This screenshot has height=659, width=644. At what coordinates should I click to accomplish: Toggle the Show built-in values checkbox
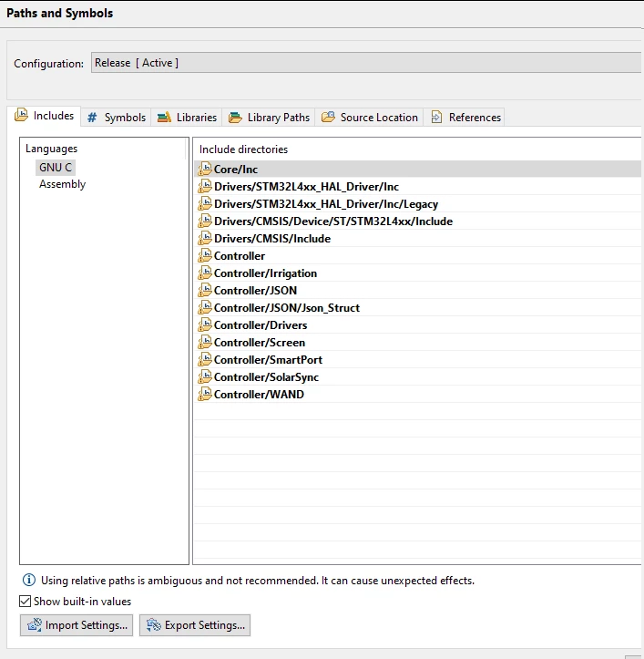click(x=26, y=601)
